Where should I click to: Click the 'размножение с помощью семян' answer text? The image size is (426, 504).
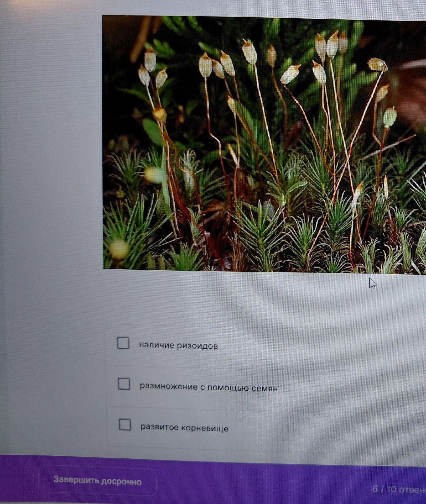[209, 387]
